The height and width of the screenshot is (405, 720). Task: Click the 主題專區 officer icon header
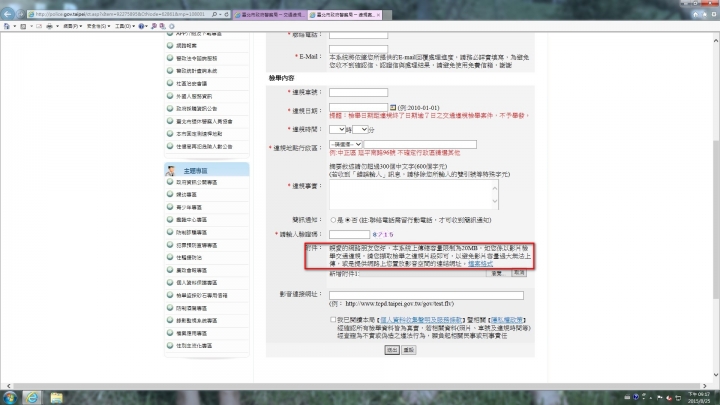[x=171, y=170]
